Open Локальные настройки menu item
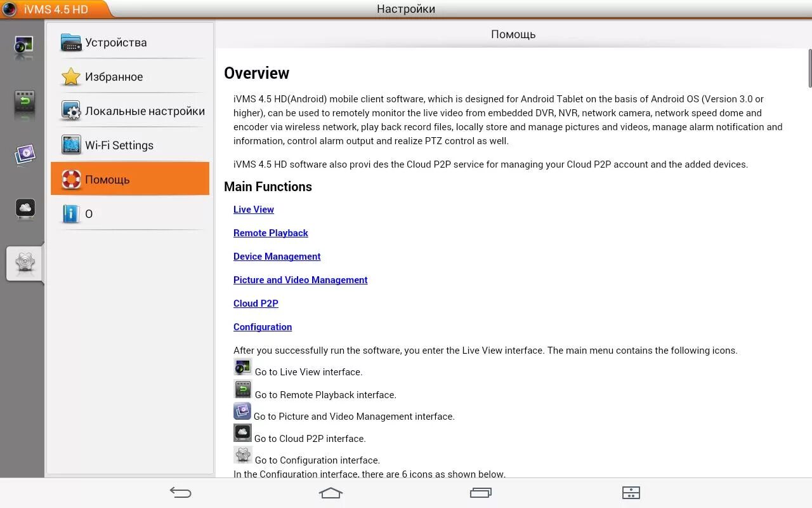 (130, 111)
